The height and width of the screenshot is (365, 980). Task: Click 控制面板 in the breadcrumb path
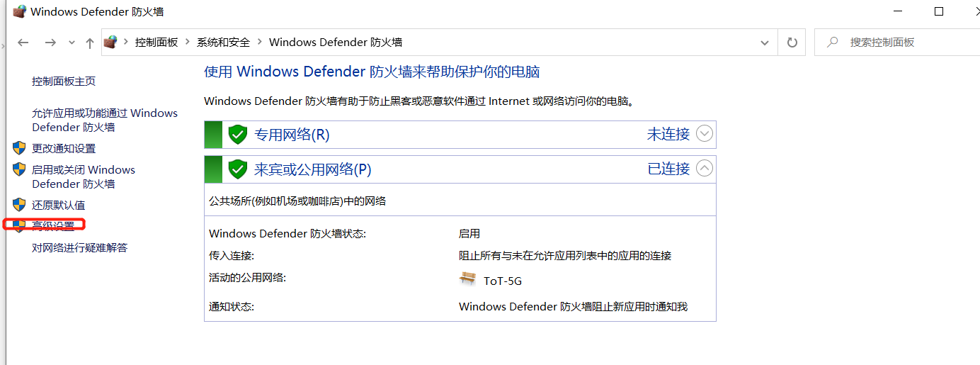[x=156, y=43]
